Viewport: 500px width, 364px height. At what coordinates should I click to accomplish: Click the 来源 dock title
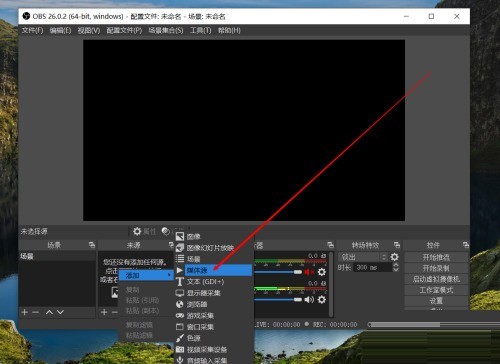(133, 245)
